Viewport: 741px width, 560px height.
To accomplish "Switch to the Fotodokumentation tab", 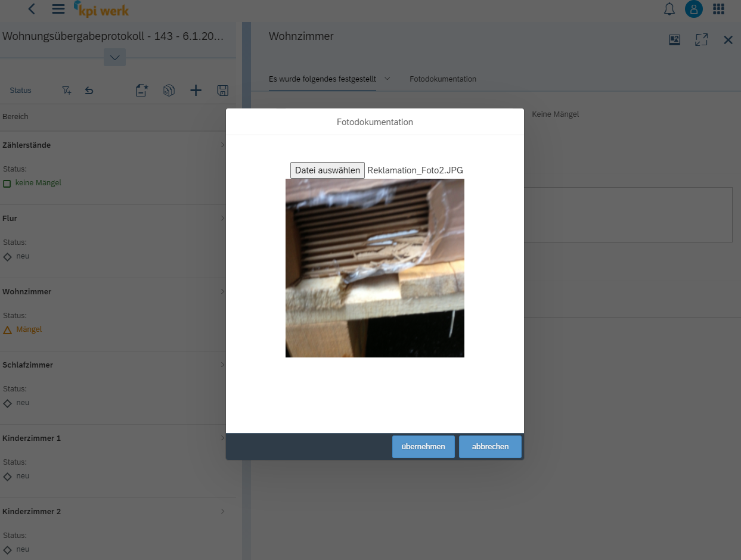I will coord(443,79).
